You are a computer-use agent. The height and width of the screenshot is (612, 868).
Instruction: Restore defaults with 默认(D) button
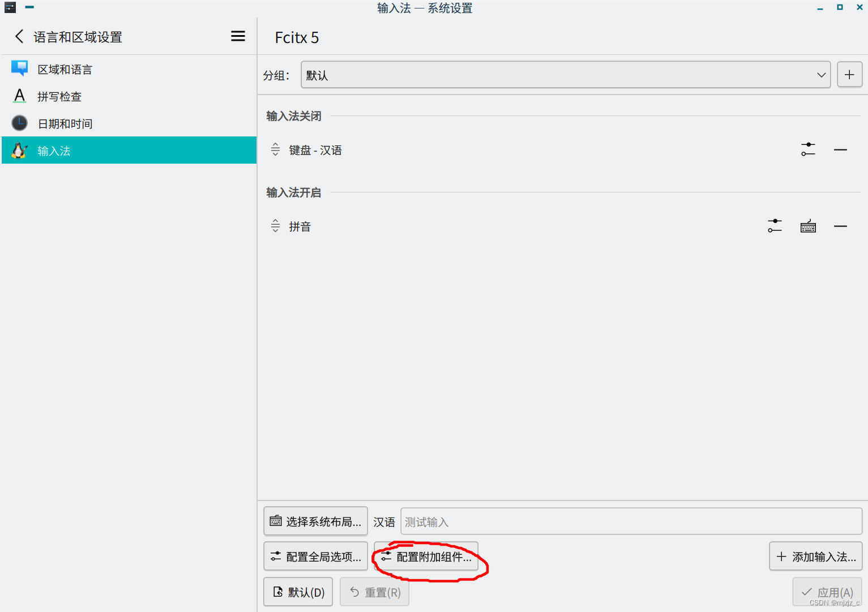pyautogui.click(x=298, y=592)
